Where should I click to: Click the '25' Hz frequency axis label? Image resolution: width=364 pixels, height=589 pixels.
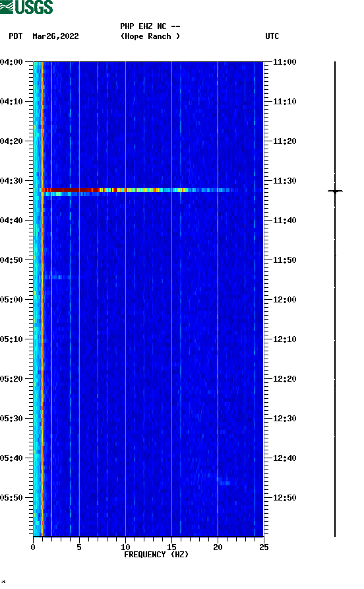[264, 547]
